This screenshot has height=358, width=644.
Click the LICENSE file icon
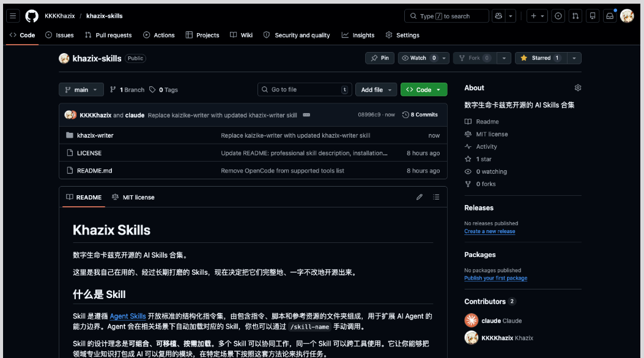(70, 153)
